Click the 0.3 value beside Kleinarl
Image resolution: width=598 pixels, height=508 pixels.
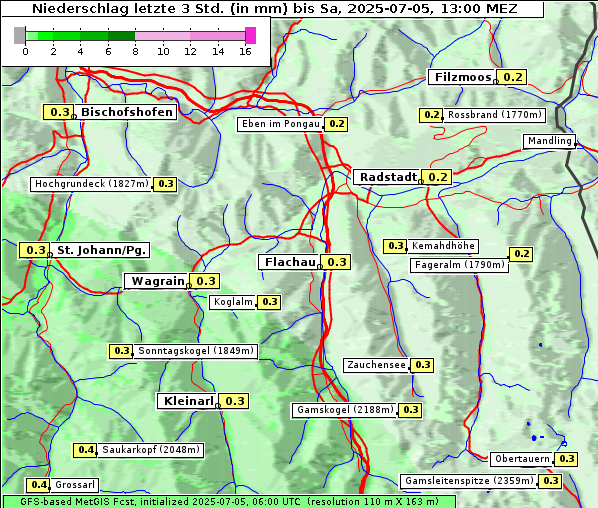(x=234, y=401)
